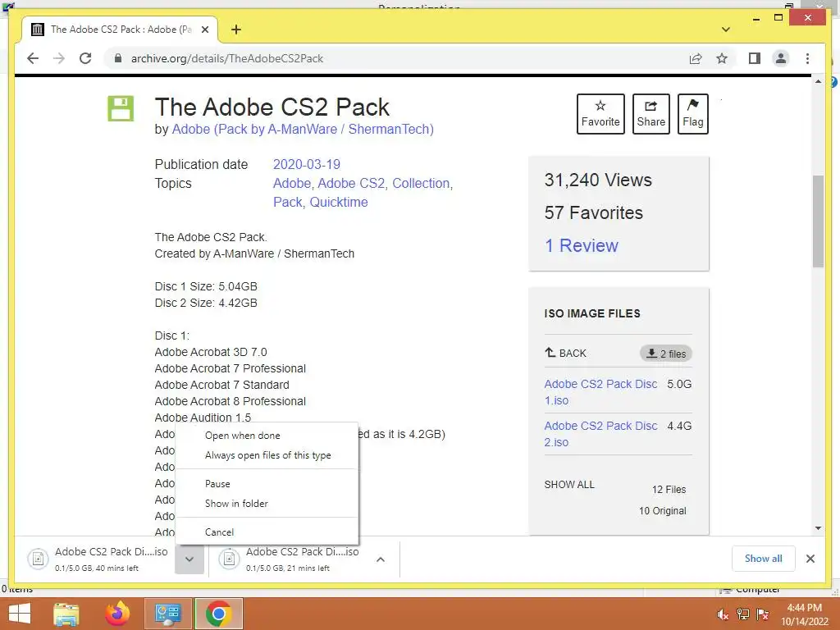Click the network tray icon

pos(743,614)
